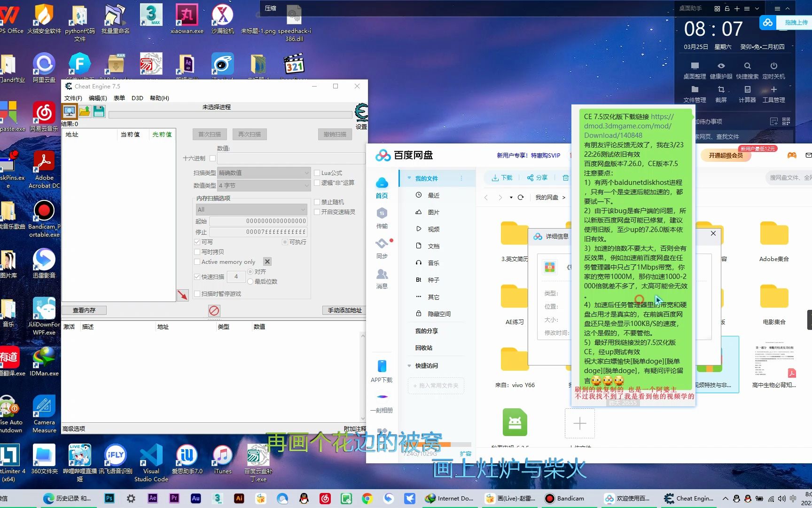
Task: Open 首页 in Baidu Netdisk sidebar
Action: click(382, 188)
